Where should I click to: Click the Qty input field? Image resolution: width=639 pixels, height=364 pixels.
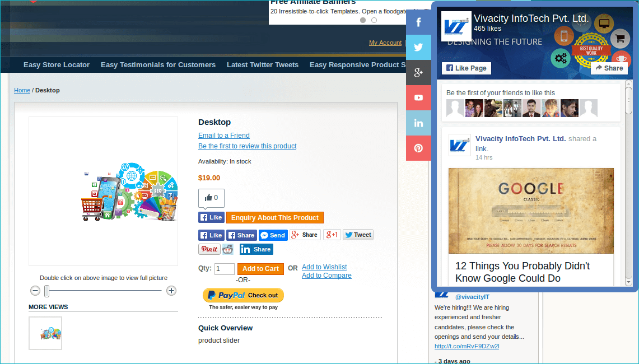[224, 269]
